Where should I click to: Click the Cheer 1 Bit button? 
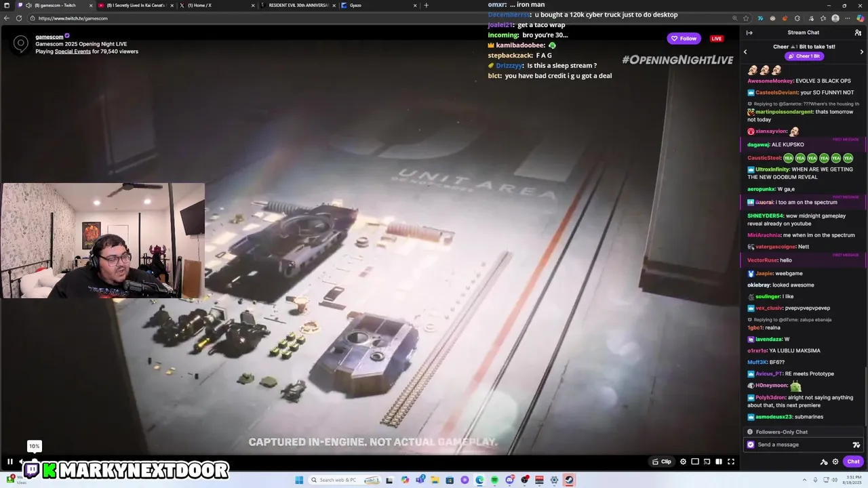804,56
